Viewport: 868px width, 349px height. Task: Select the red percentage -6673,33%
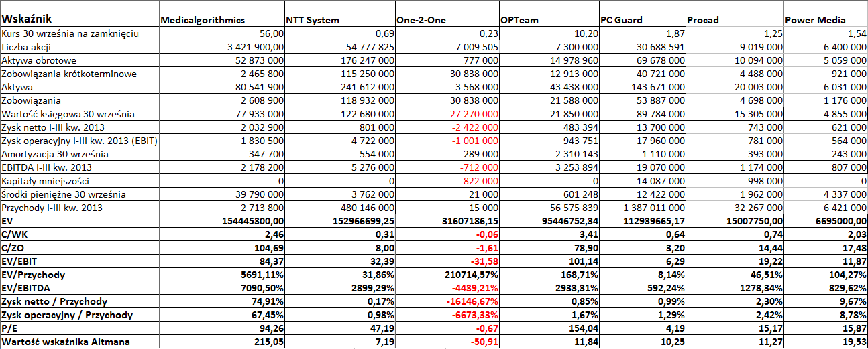[447, 315]
